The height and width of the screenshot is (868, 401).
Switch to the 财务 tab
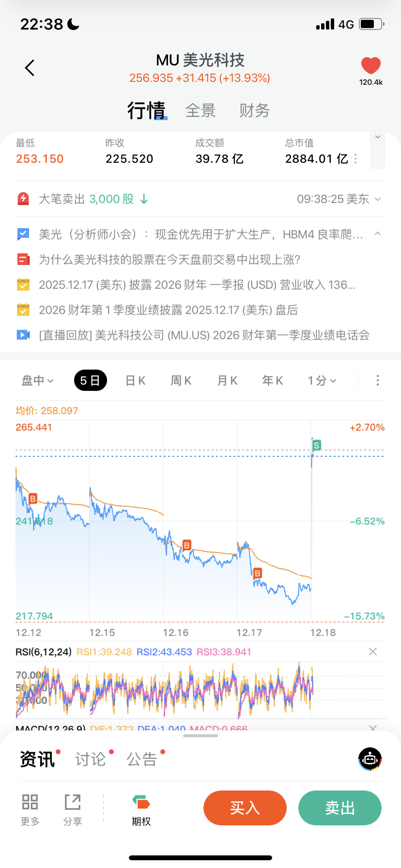point(254,110)
